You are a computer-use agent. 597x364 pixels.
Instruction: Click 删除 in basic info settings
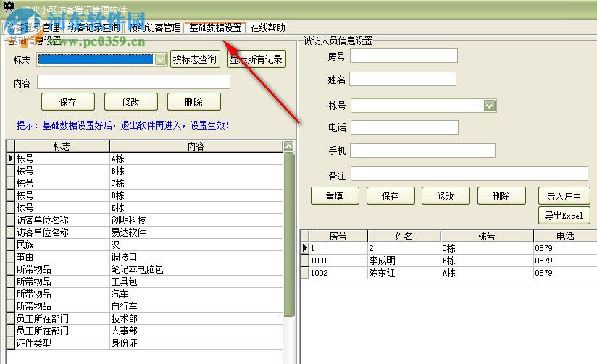coord(193,102)
